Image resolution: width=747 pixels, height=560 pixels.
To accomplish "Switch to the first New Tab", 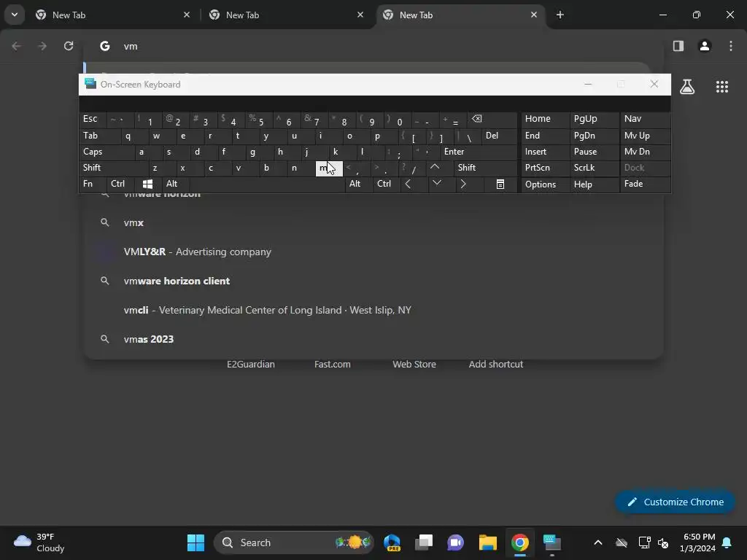I will [x=113, y=15].
